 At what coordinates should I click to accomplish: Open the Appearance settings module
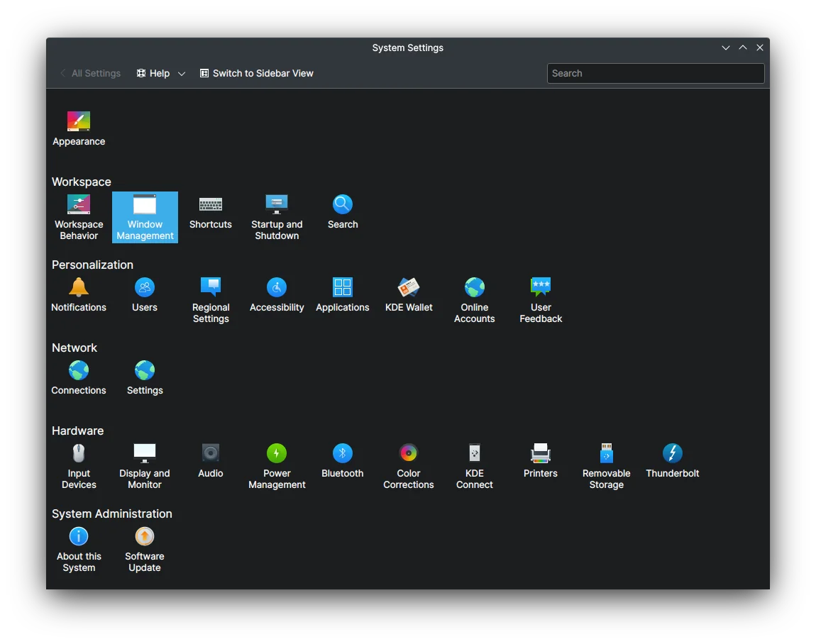point(79,128)
